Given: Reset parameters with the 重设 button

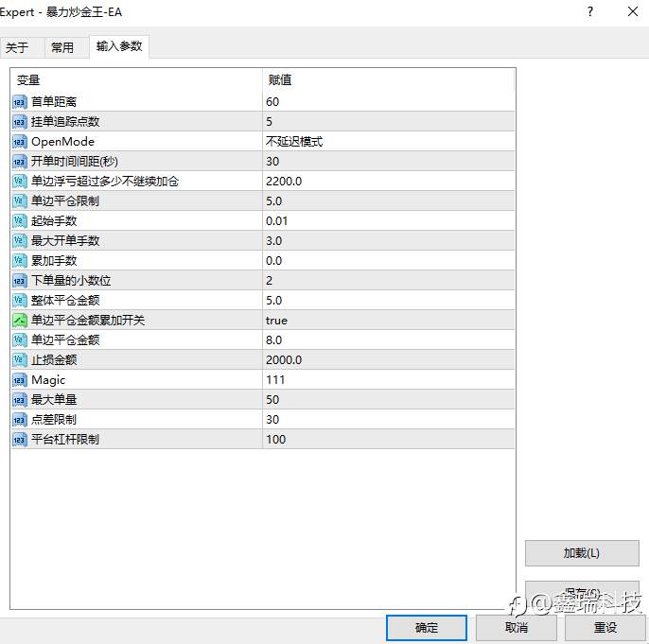Looking at the screenshot, I should pyautogui.click(x=605, y=628).
